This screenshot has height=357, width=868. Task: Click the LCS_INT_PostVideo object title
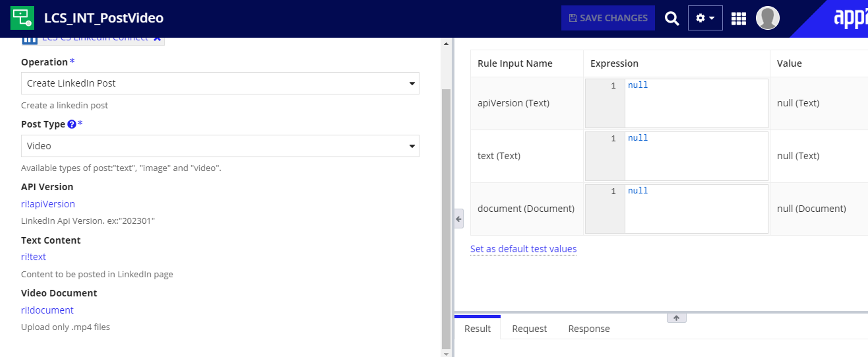(x=104, y=18)
